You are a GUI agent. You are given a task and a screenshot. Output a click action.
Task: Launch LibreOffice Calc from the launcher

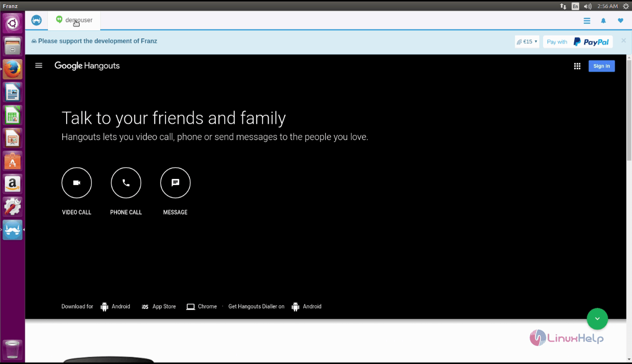pos(12,115)
